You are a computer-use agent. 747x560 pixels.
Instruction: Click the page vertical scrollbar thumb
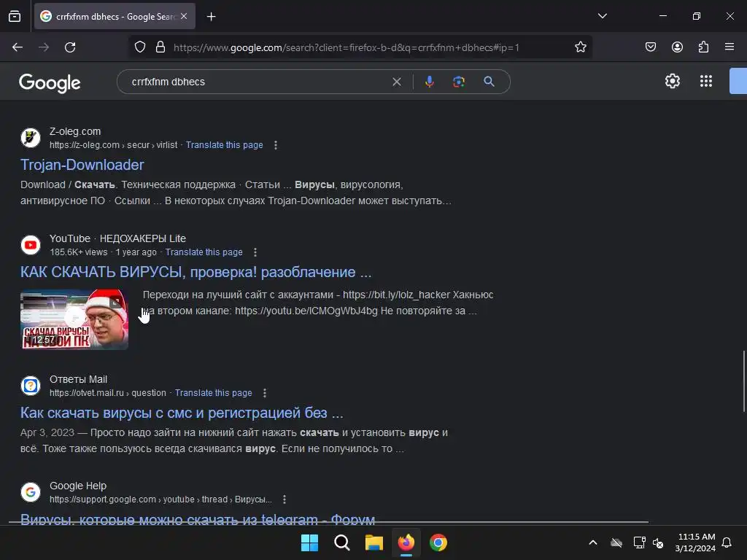click(x=743, y=381)
